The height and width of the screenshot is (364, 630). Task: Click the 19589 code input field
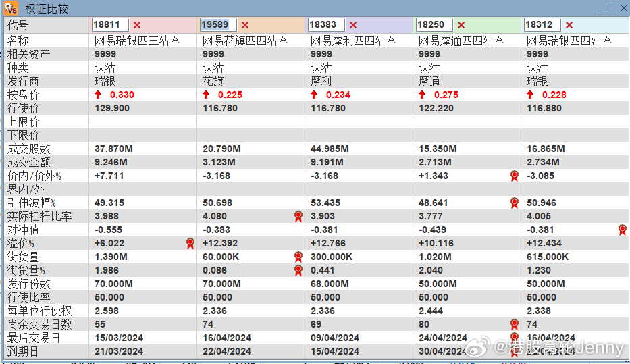point(218,25)
